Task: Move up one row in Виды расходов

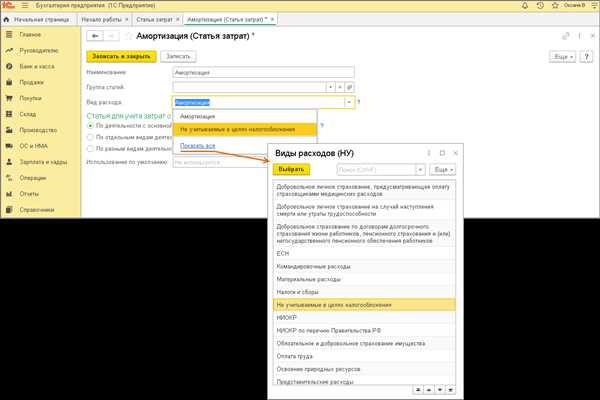Action: click(x=429, y=390)
